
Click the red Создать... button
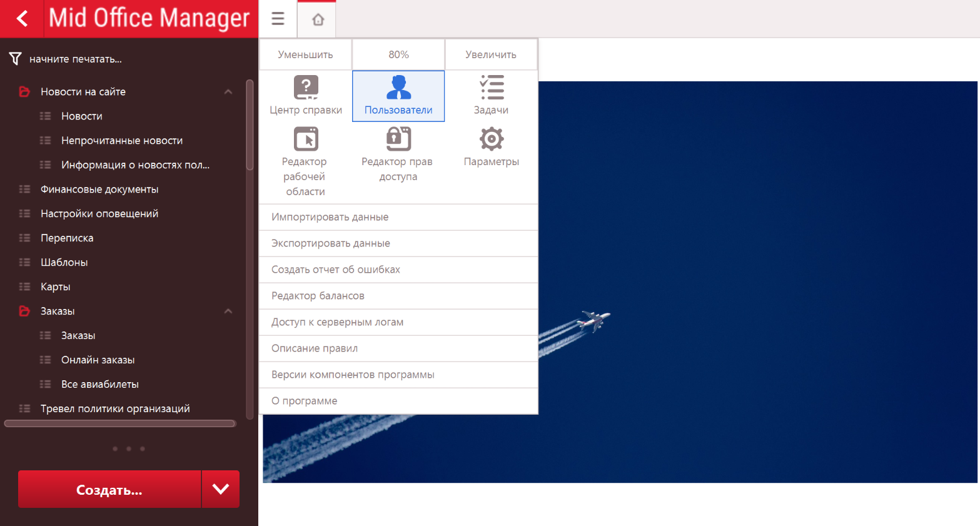pyautogui.click(x=109, y=489)
